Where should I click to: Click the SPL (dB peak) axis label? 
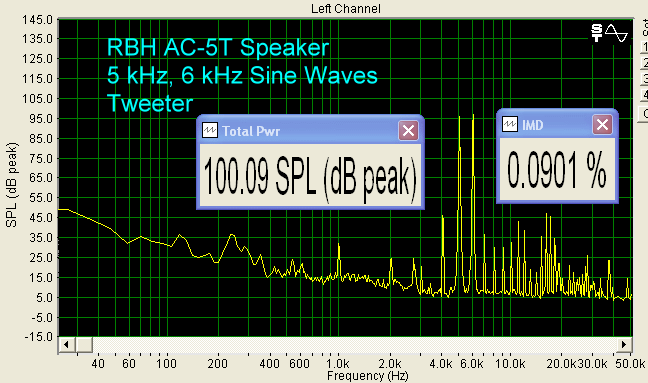pyautogui.click(x=11, y=185)
